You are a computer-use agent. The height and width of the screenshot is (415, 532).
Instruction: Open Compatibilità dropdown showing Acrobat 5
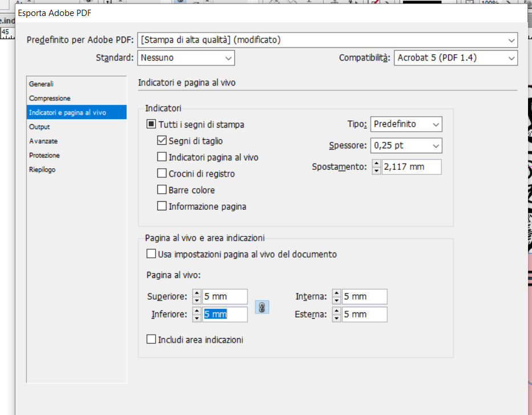(x=456, y=58)
